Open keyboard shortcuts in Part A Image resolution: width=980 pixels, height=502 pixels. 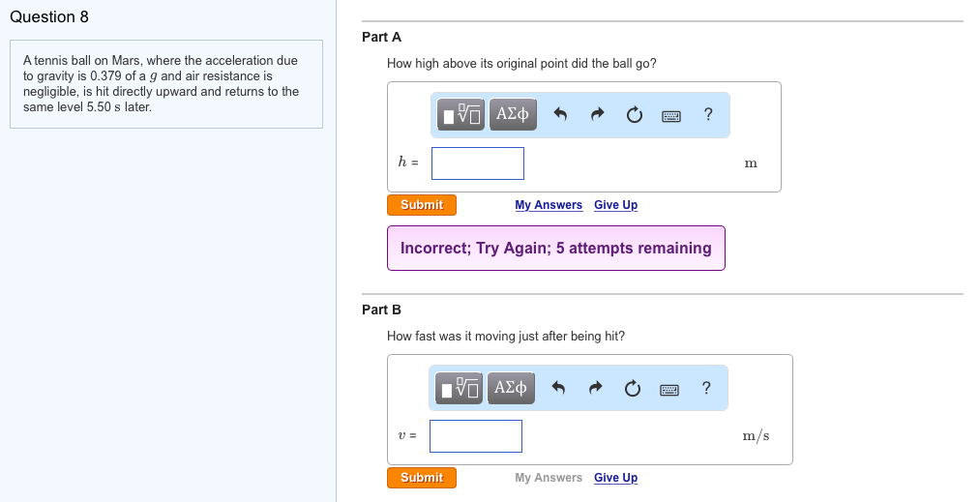671,116
